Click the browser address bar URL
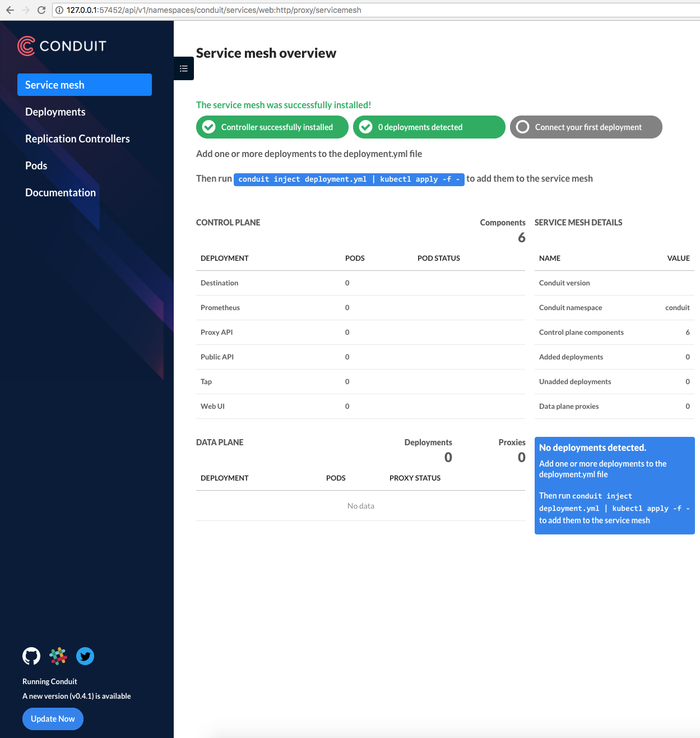The height and width of the screenshot is (738, 700). [214, 10]
